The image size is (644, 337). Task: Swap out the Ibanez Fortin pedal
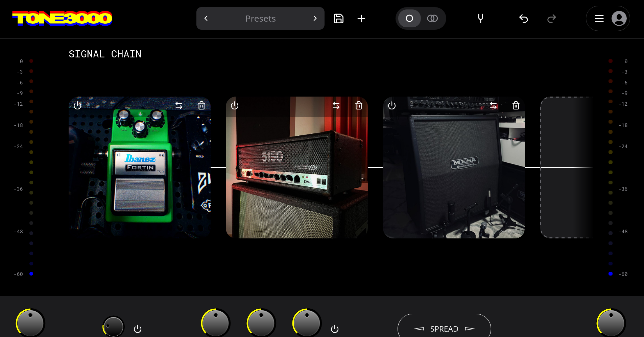pyautogui.click(x=179, y=106)
